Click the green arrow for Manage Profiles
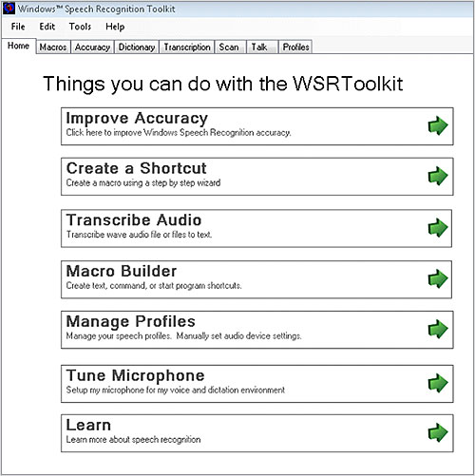Image resolution: width=475 pixels, height=476 pixels. [438, 329]
